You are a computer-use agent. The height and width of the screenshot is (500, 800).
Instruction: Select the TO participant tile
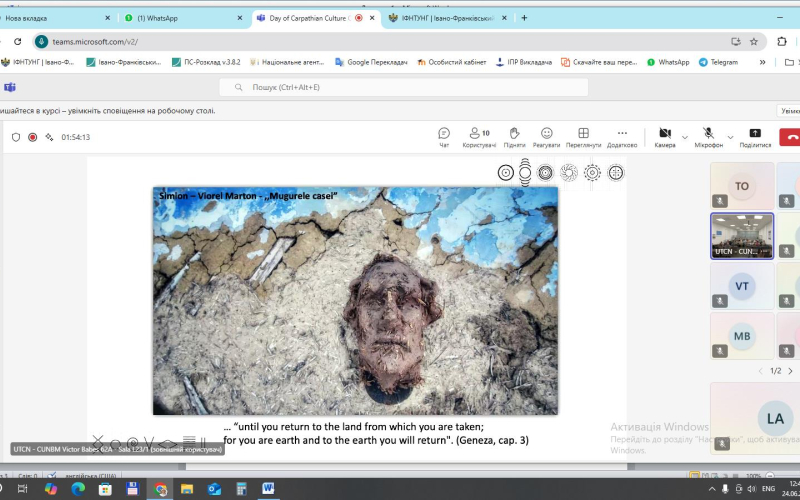pyautogui.click(x=742, y=186)
